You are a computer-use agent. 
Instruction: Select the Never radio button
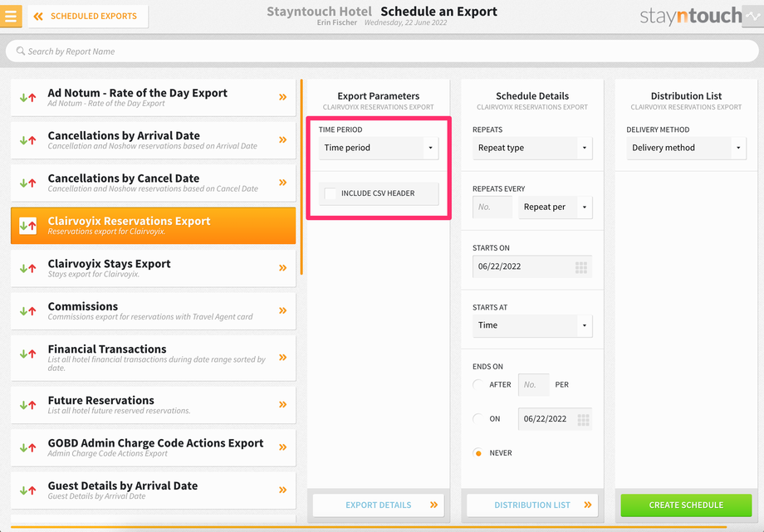click(x=478, y=453)
